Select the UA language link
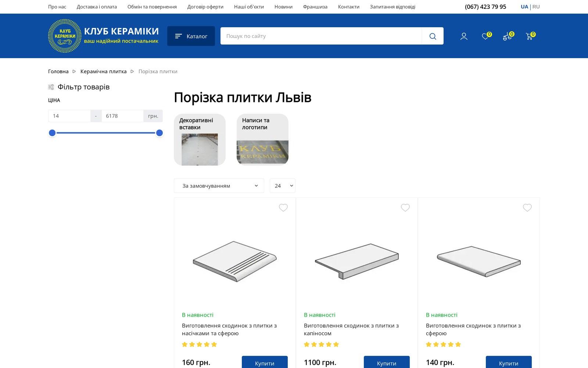 click(524, 7)
